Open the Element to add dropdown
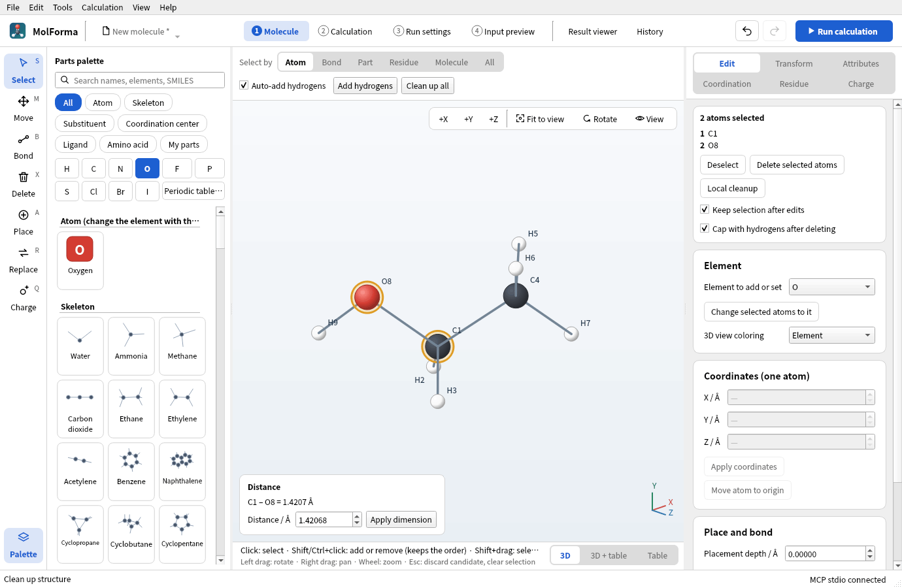Viewport: 902px width, 588px height. (832, 287)
